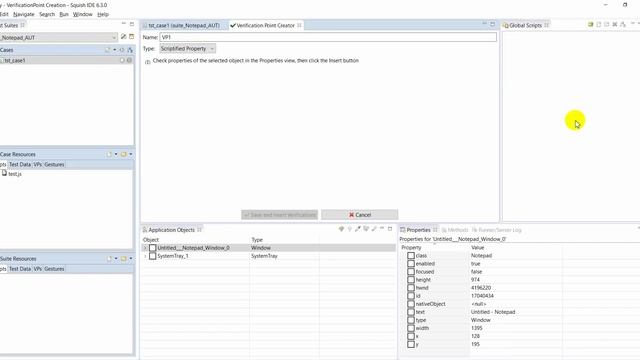The width and height of the screenshot is (640, 360).
Task: Click the second round icon on tst_case1 row
Action: pos(129,60)
